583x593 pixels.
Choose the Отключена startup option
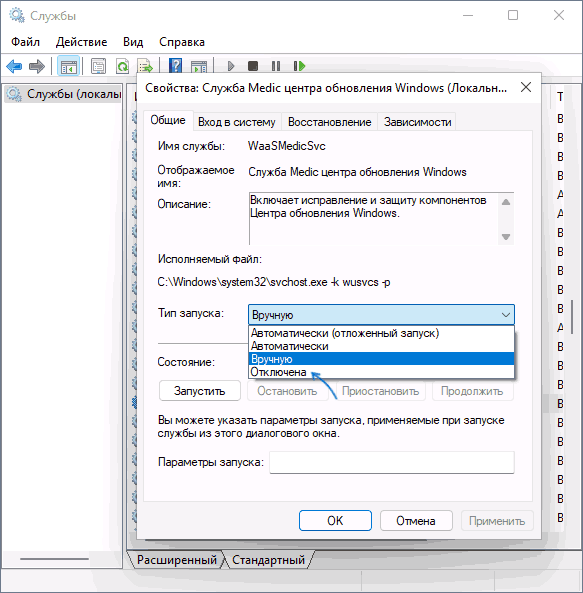(x=381, y=372)
